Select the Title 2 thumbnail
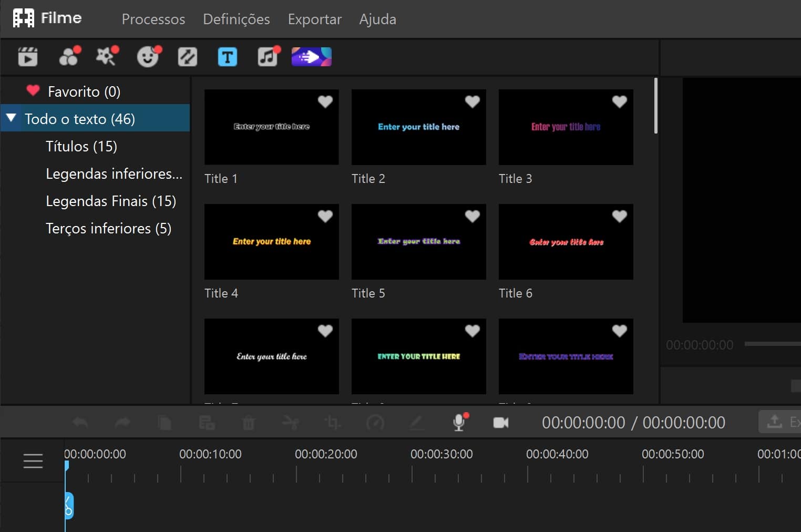The width and height of the screenshot is (801, 532). tap(419, 127)
